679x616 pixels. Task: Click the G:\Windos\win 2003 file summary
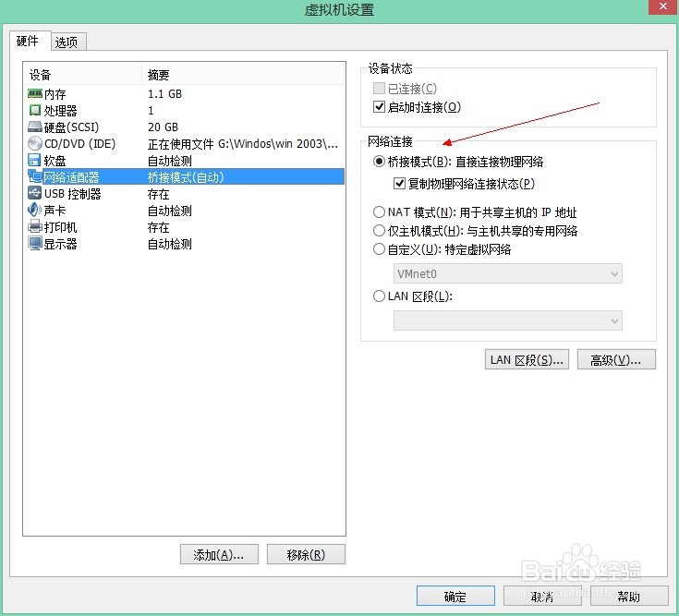[243, 144]
